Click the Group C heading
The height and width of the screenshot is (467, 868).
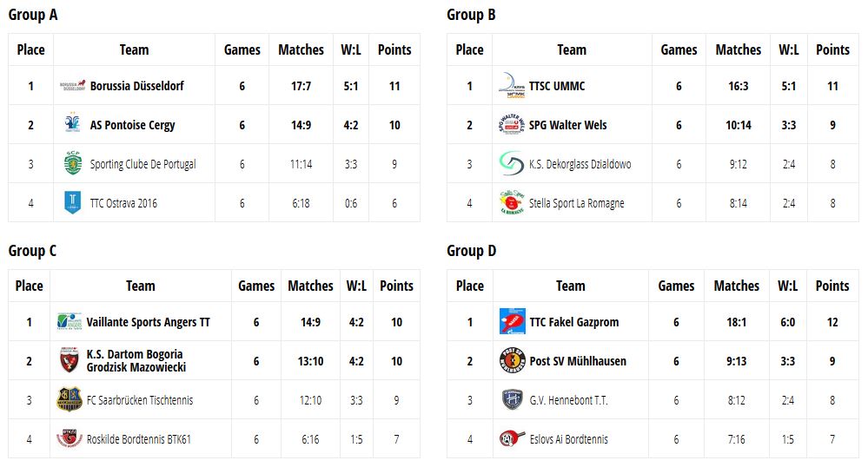(32, 251)
